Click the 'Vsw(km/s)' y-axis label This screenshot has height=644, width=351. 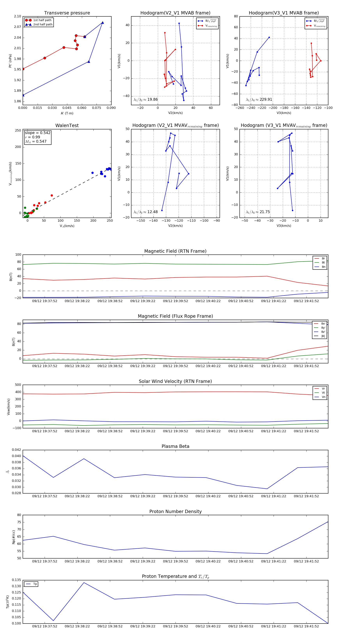click(9, 407)
